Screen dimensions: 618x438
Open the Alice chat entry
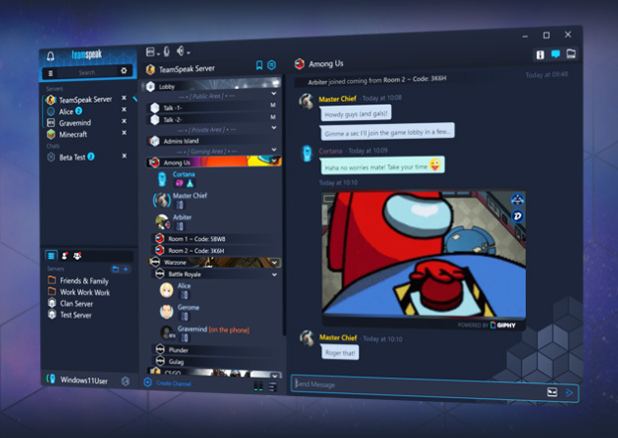pyautogui.click(x=66, y=112)
